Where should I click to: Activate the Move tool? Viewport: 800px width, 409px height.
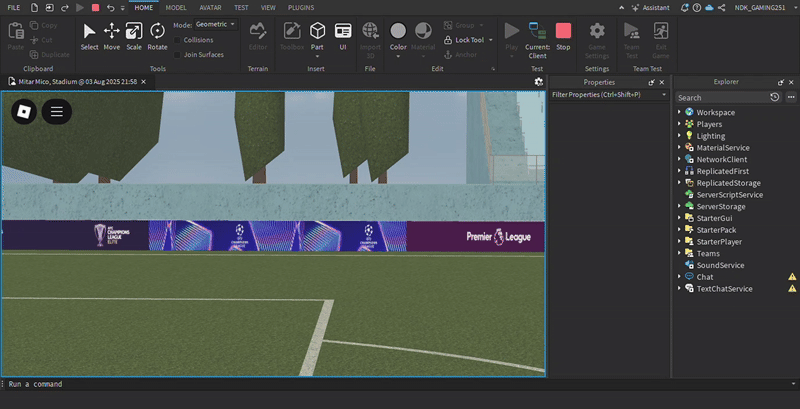(112, 32)
